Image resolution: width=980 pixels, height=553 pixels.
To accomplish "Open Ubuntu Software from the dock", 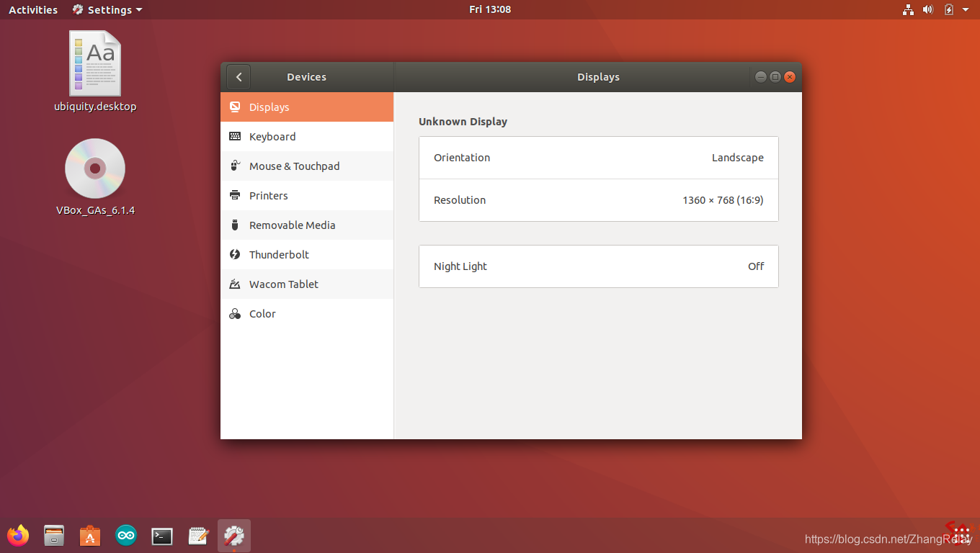I will (x=90, y=536).
